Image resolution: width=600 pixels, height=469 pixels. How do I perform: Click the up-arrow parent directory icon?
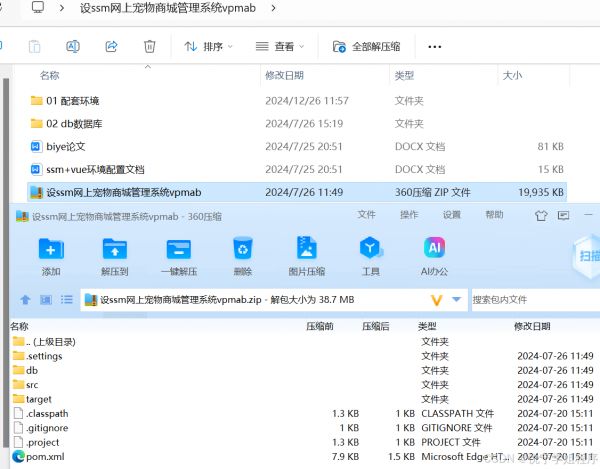[25, 300]
